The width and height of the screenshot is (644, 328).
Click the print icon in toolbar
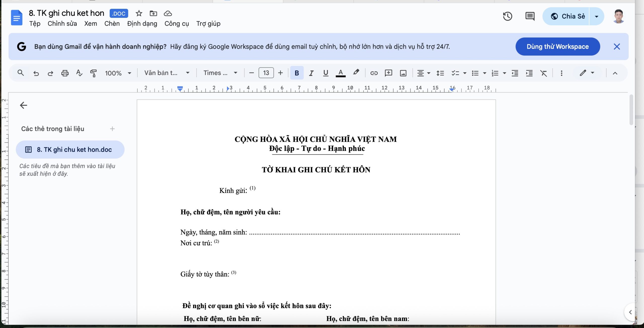65,73
